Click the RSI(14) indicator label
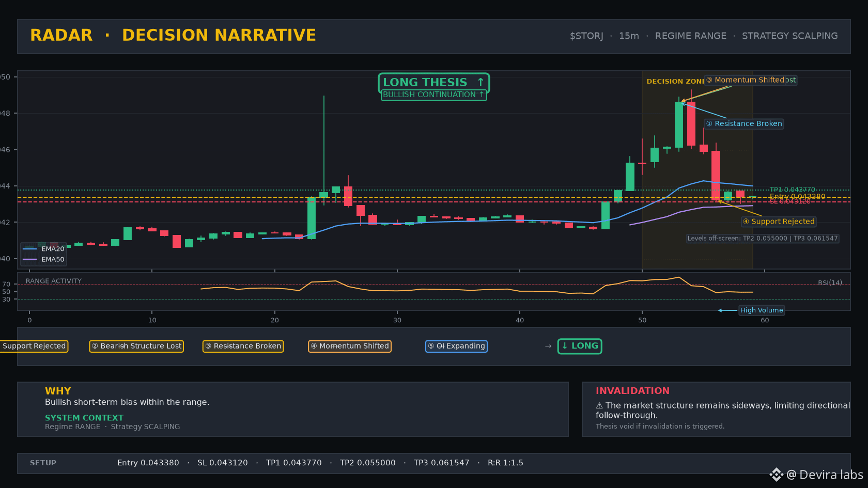This screenshot has width=868, height=488. click(830, 283)
